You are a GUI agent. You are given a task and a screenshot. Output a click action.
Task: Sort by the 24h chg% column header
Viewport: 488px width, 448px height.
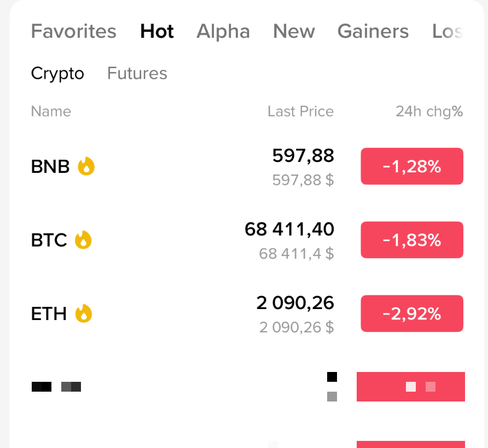(x=429, y=112)
